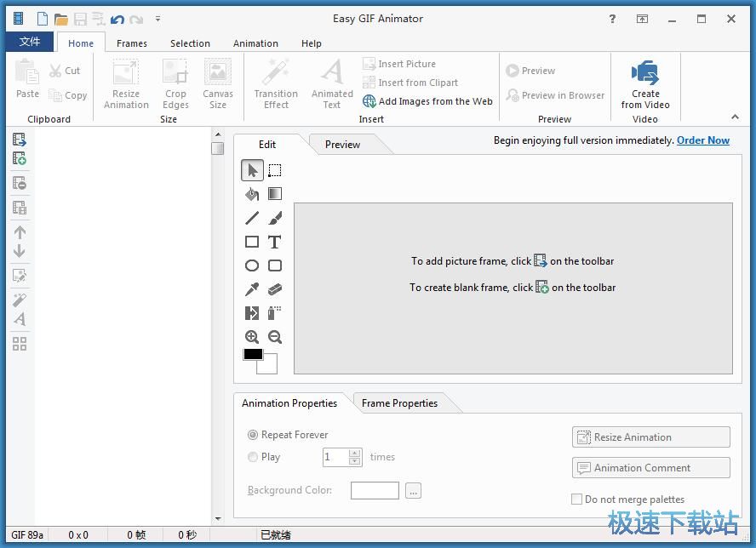The width and height of the screenshot is (756, 548).
Task: Enable Do not merge palettes checkbox
Action: tap(577, 499)
